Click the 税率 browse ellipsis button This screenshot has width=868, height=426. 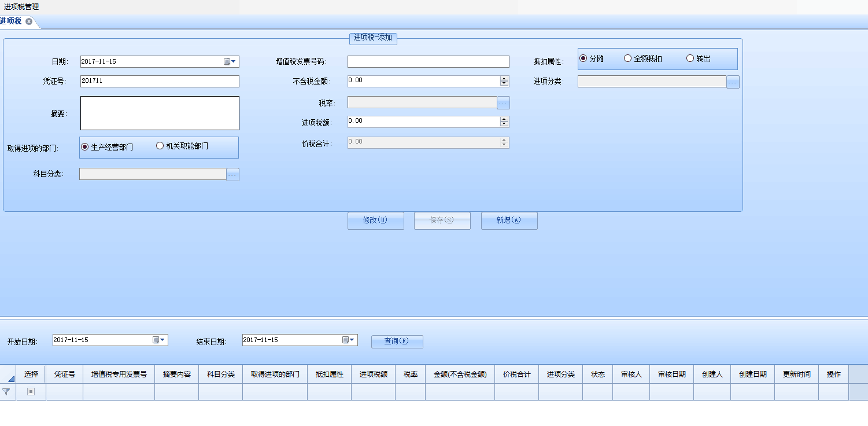click(503, 102)
